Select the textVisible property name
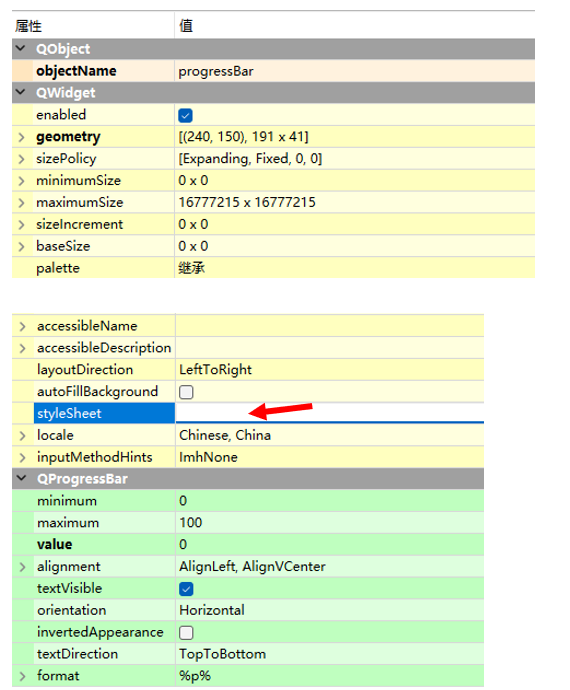This screenshot has width=570, height=690. tap(70, 588)
